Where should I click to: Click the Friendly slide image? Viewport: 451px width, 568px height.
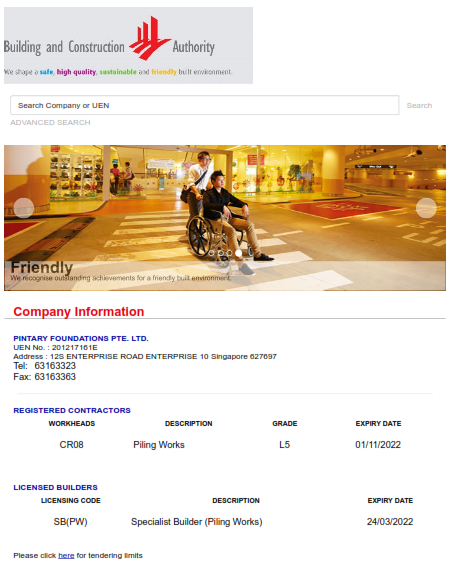click(x=225, y=218)
